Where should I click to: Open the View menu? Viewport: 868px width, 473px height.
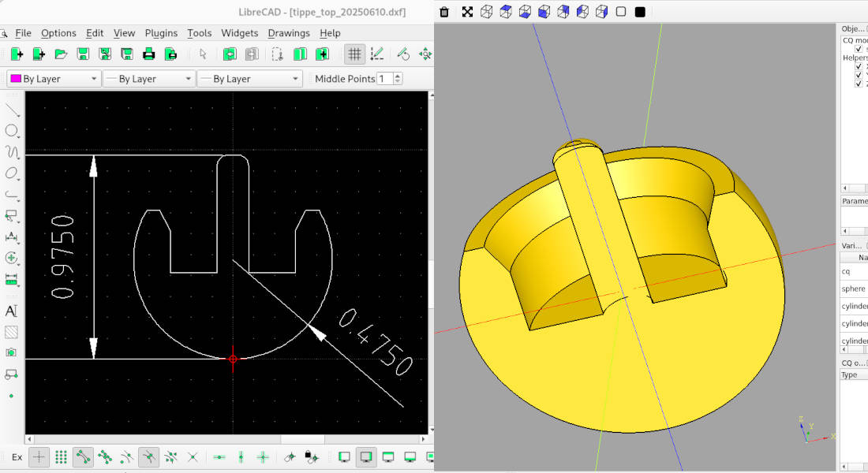124,33
